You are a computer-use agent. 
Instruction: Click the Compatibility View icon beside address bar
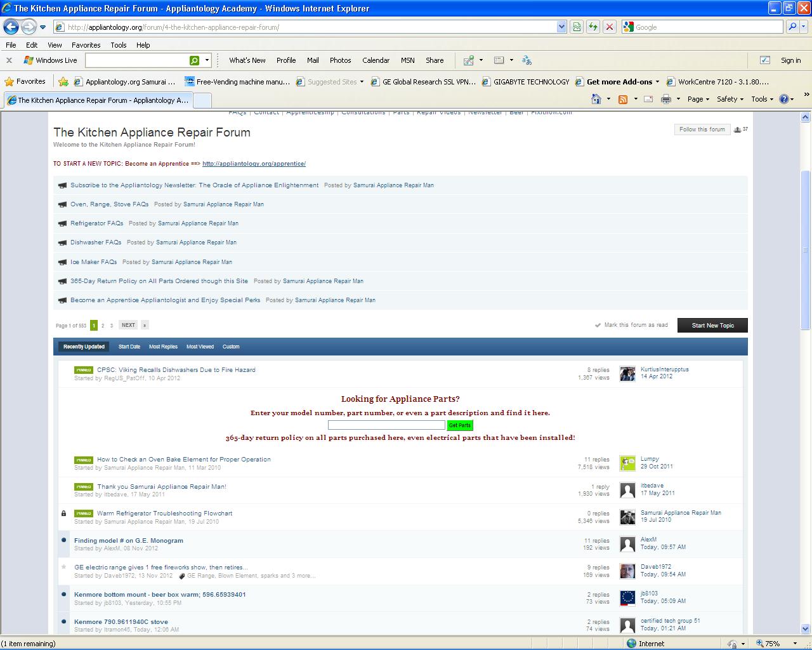point(577,27)
